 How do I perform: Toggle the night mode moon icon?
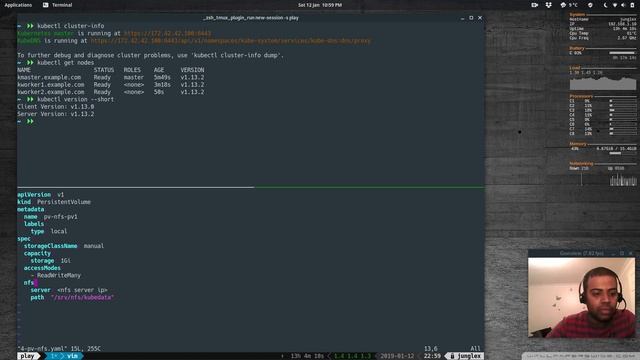(605, 5)
